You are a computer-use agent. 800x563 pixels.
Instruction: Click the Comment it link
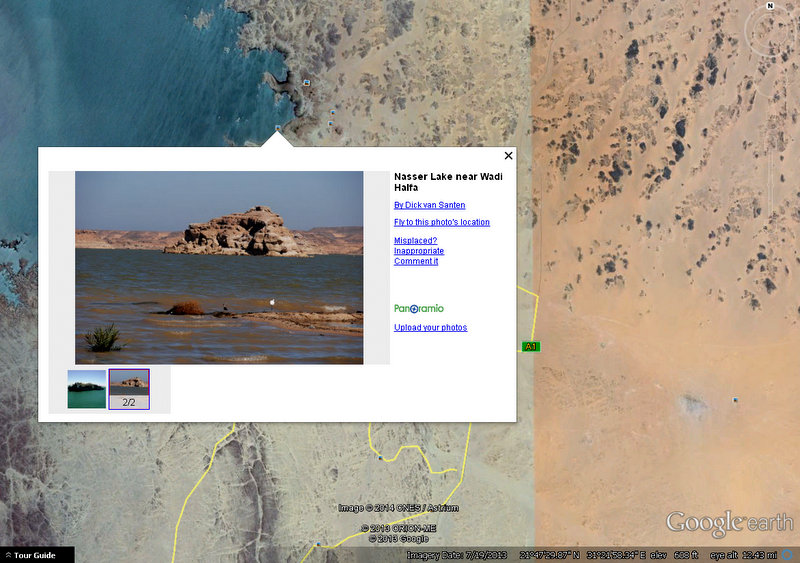[x=416, y=261]
